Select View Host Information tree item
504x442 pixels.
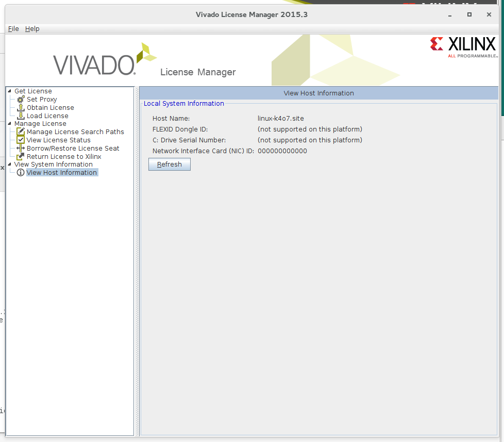coord(62,172)
